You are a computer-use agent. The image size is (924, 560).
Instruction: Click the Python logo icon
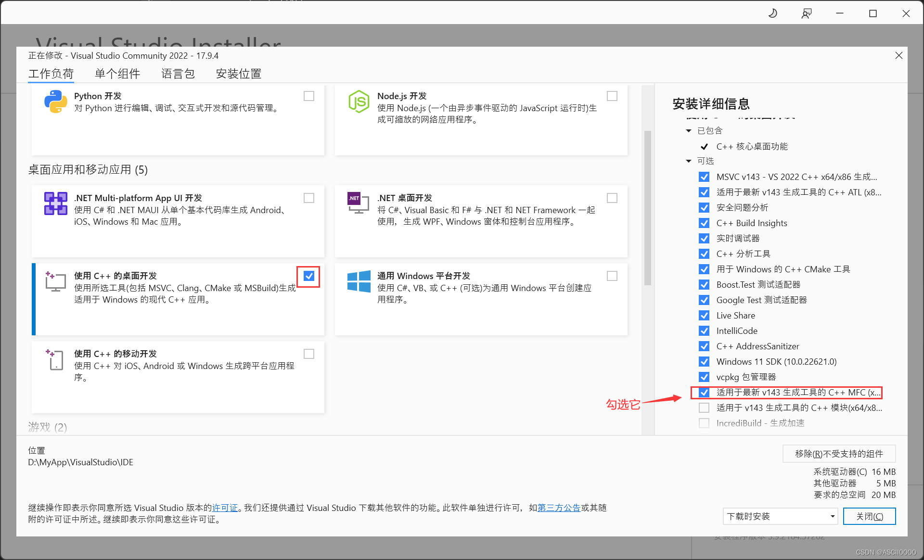coord(56,102)
